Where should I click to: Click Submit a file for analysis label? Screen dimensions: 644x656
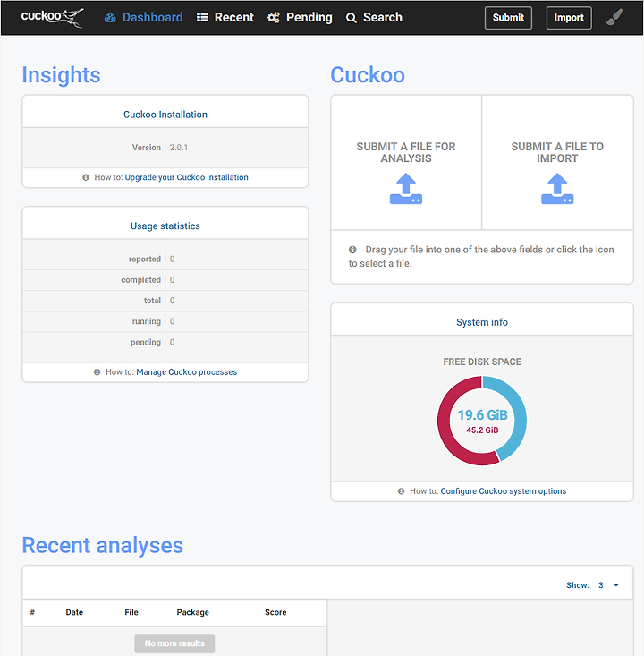[406, 152]
